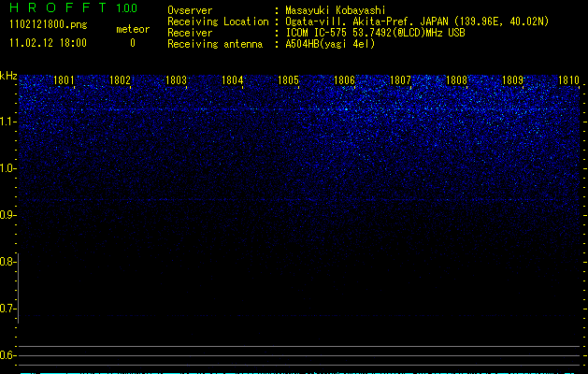588x374 pixels.
Task: Click the kHz axis unit label
Action: point(8,76)
